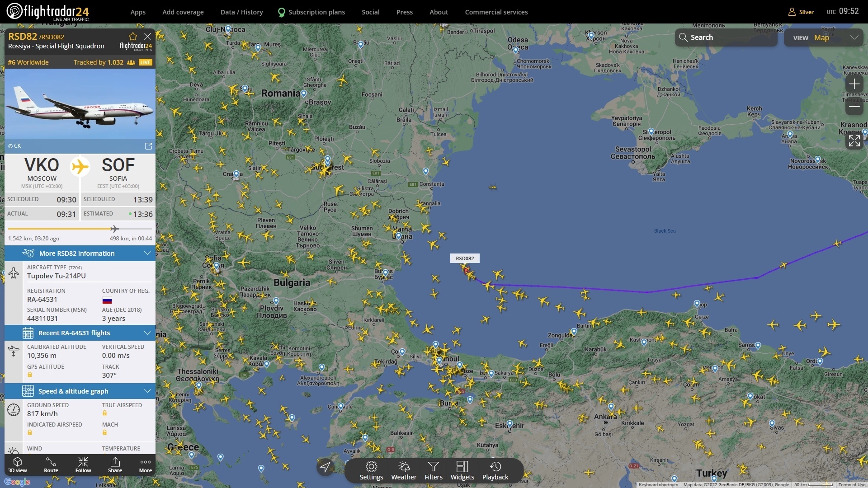Open the Terms of Use link
The width and height of the screenshot is (868, 488).
tap(852, 484)
